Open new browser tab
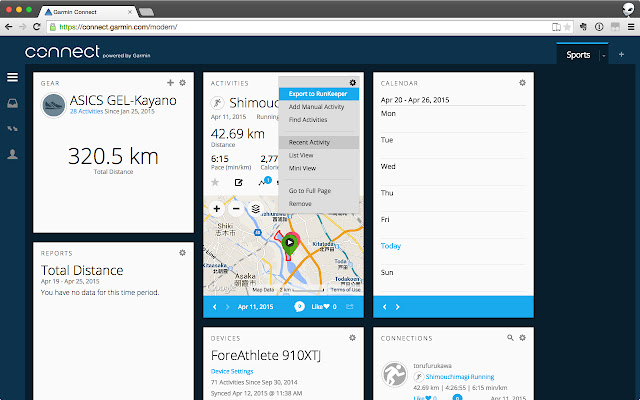 (x=146, y=12)
